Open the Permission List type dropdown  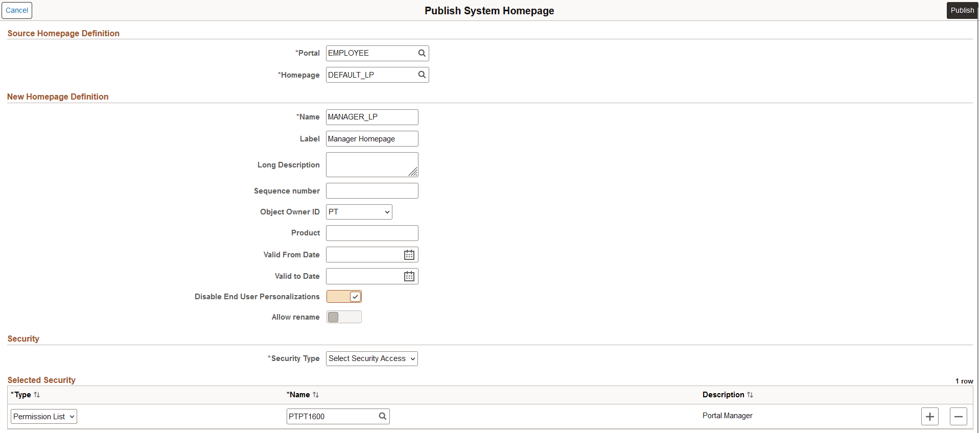(44, 417)
